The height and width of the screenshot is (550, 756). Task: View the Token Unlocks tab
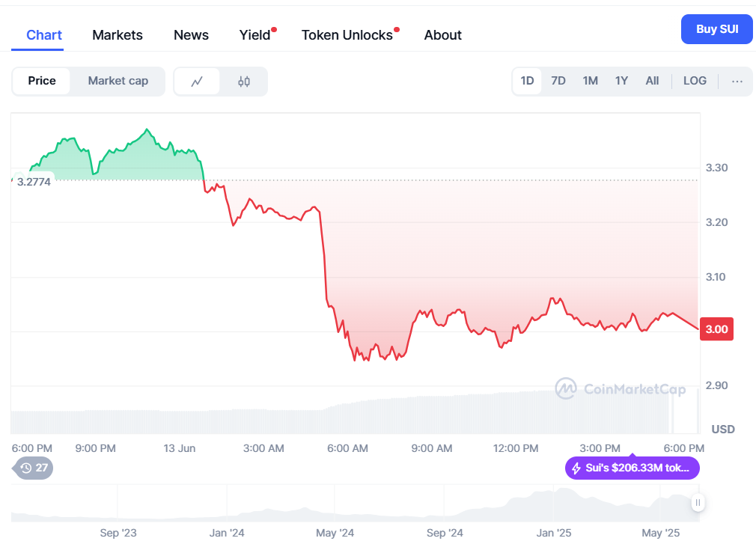349,35
